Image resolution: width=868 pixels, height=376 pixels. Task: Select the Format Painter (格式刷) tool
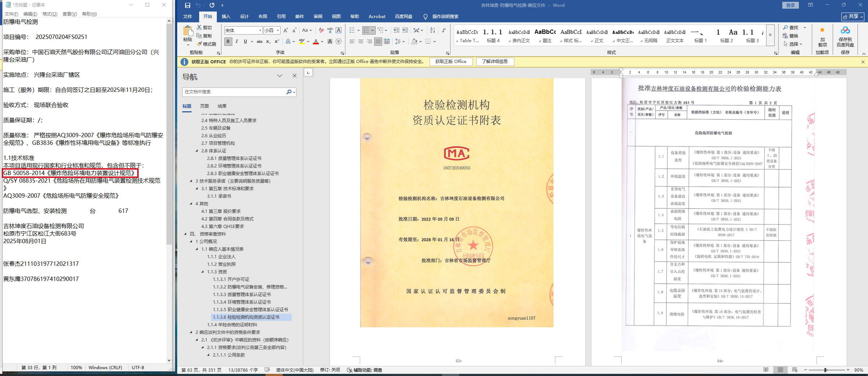pos(206,44)
